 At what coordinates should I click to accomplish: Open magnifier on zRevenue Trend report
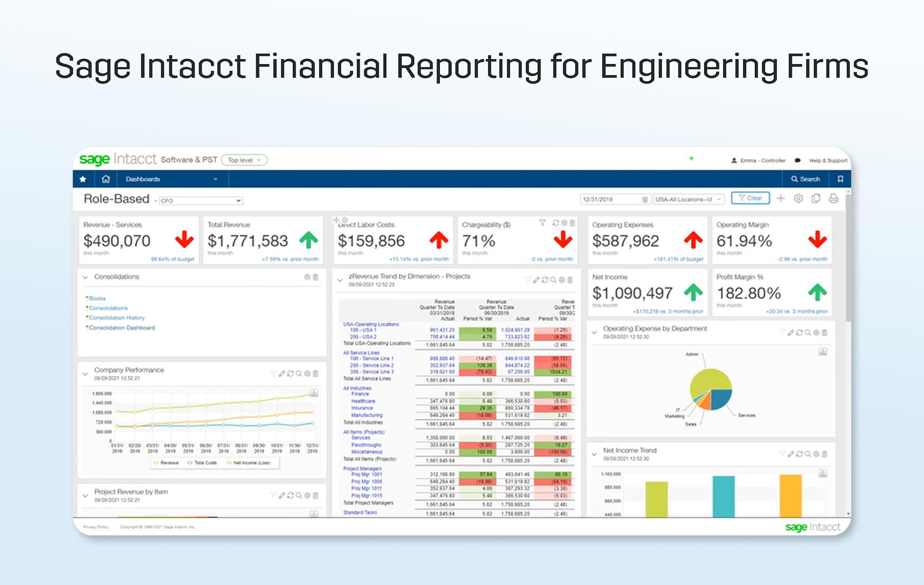(553, 280)
